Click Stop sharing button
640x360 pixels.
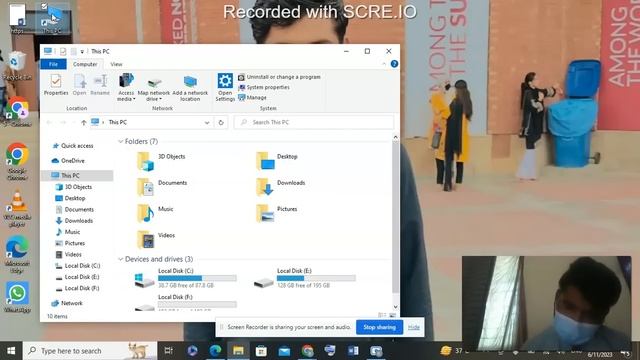click(x=379, y=327)
